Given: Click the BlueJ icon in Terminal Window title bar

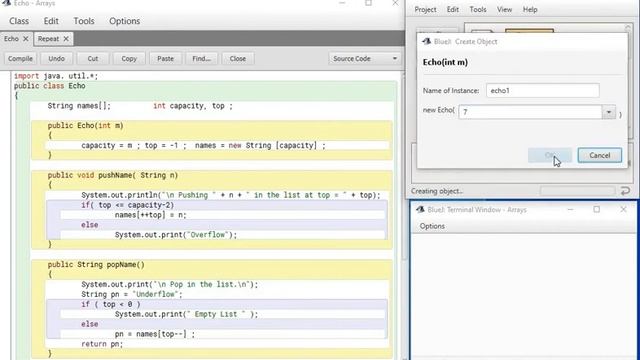Looking at the screenshot, I should [x=420, y=209].
